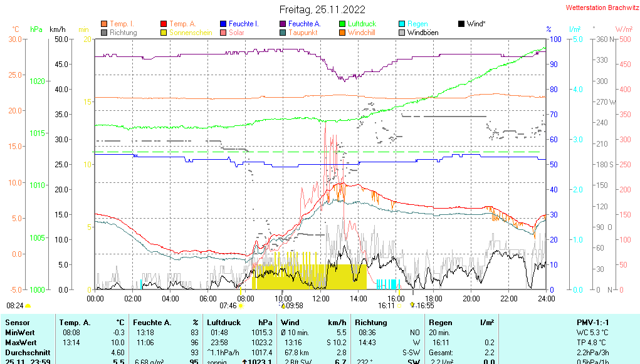Click the 12:00 time axis label
The width and height of the screenshot is (640, 364).
[x=321, y=298]
